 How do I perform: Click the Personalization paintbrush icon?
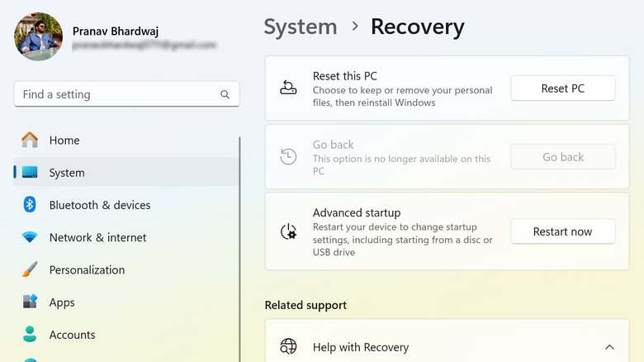coord(30,269)
